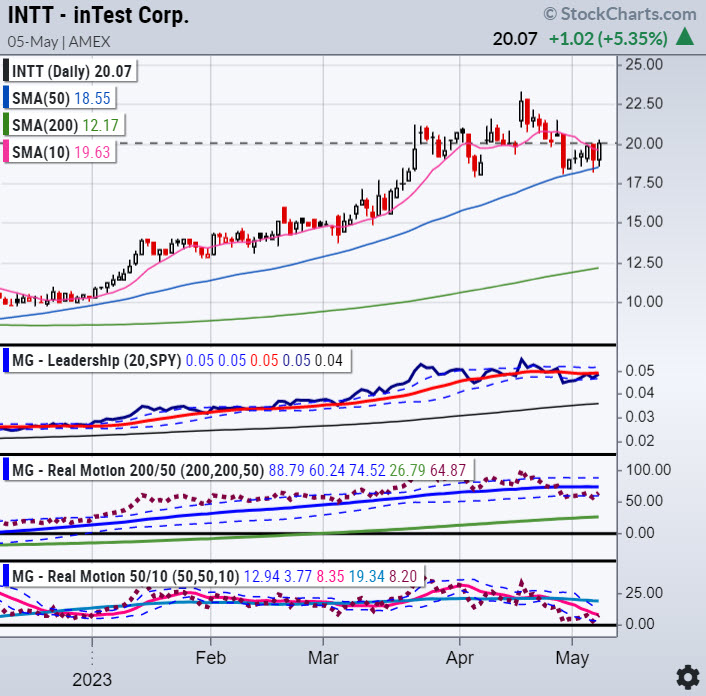
Task: Click the 2023 year label on axis
Action: pos(91,678)
